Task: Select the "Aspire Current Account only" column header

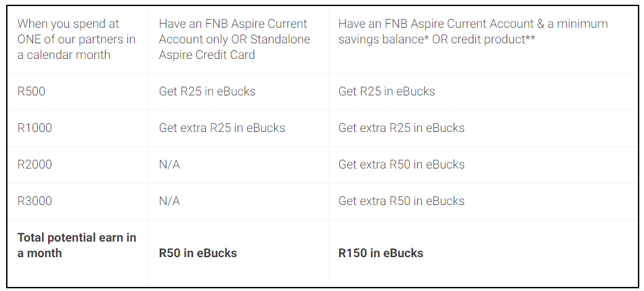Action: (x=233, y=32)
